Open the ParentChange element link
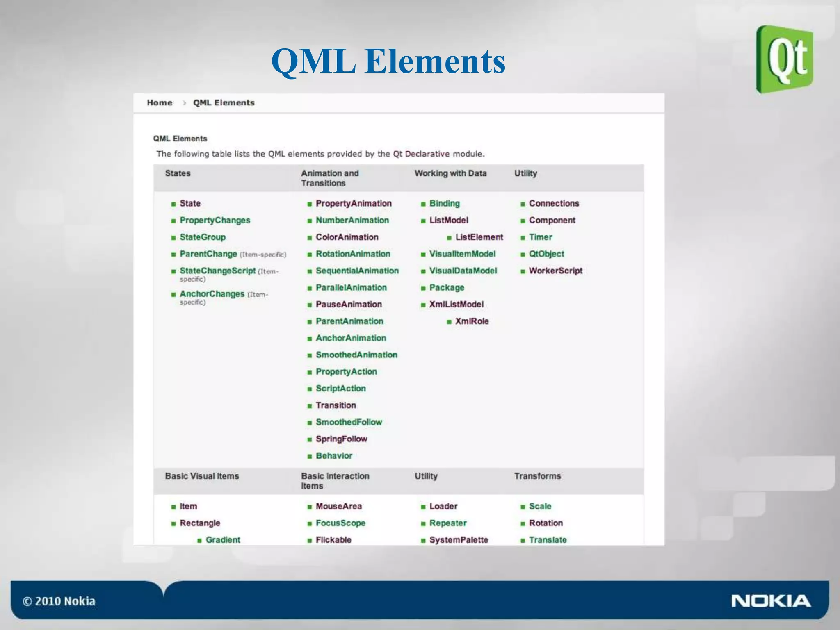The image size is (840, 630). 208,254
